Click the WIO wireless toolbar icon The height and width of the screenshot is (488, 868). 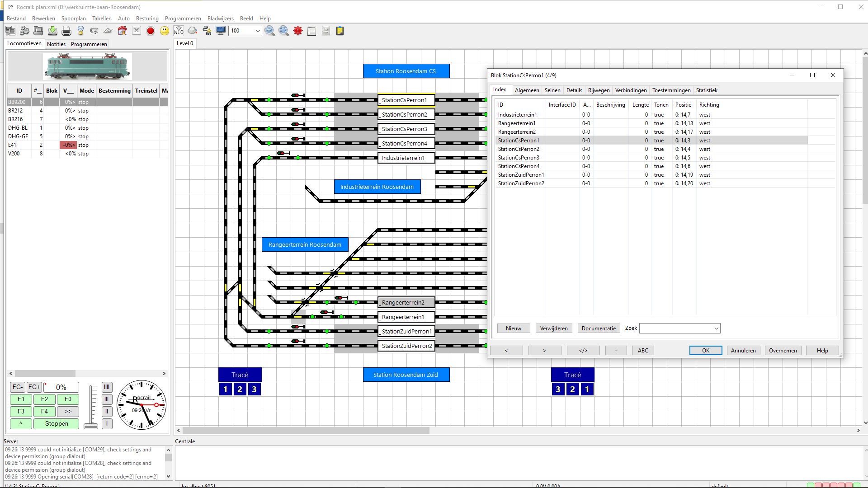(179, 31)
